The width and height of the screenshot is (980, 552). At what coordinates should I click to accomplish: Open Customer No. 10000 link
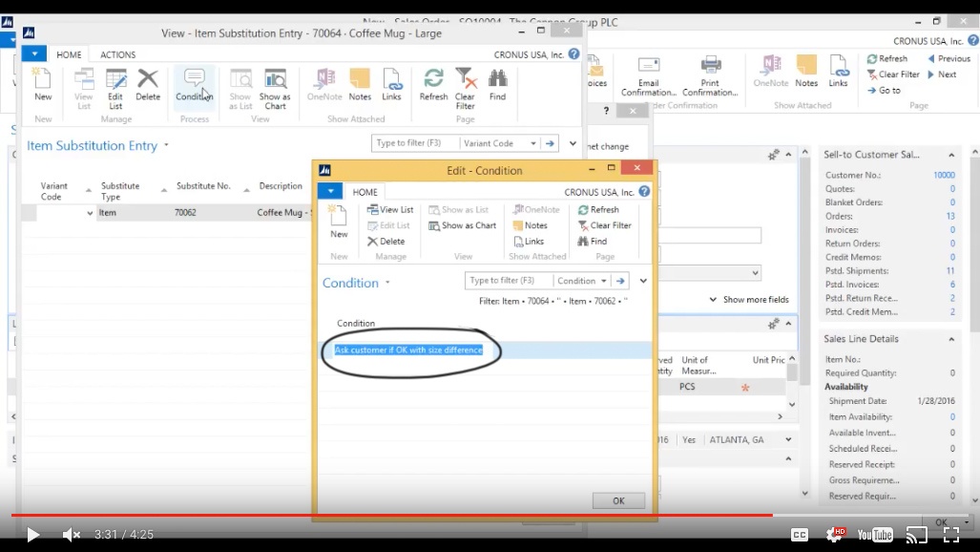point(944,175)
